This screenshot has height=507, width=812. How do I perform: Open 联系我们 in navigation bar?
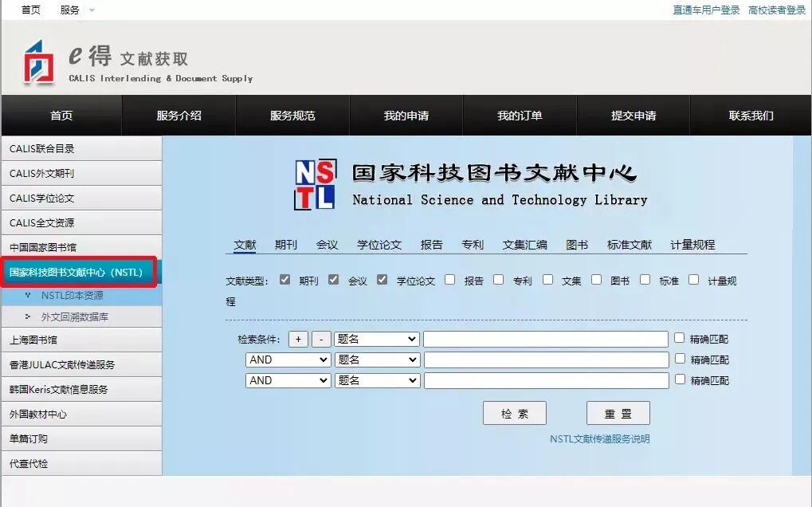coord(751,116)
